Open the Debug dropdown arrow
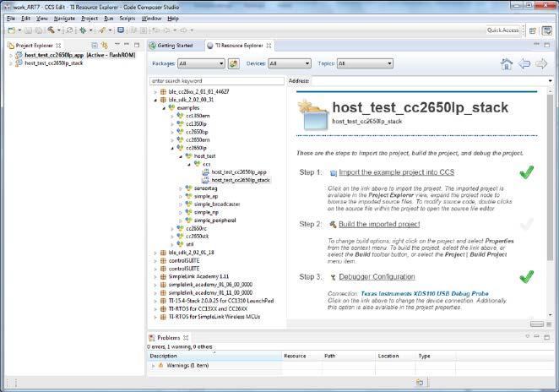 coord(90,30)
